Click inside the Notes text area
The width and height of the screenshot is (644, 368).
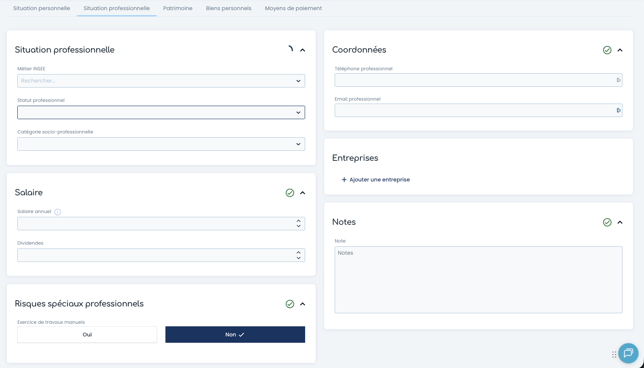tap(478, 280)
